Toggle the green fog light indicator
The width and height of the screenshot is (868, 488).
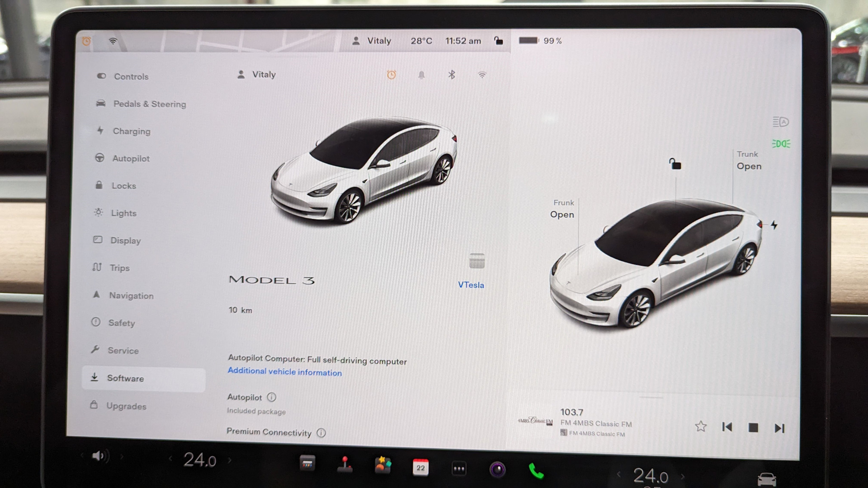pos(781,144)
